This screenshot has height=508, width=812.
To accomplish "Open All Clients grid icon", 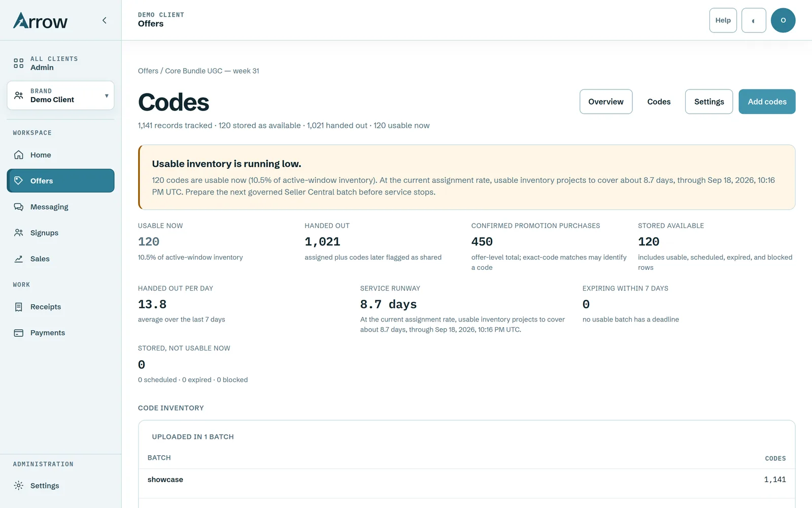I will click(x=19, y=63).
